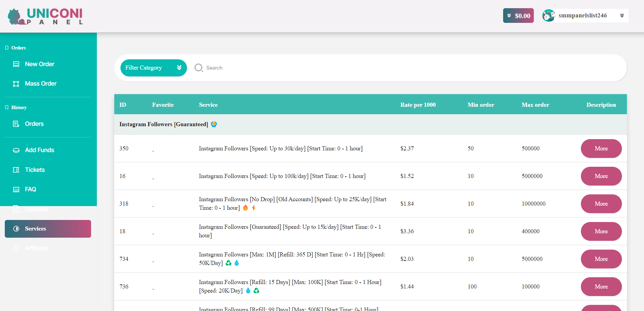644x311 pixels.
Task: Toggle favorite for service ID 350
Action: pos(153,151)
